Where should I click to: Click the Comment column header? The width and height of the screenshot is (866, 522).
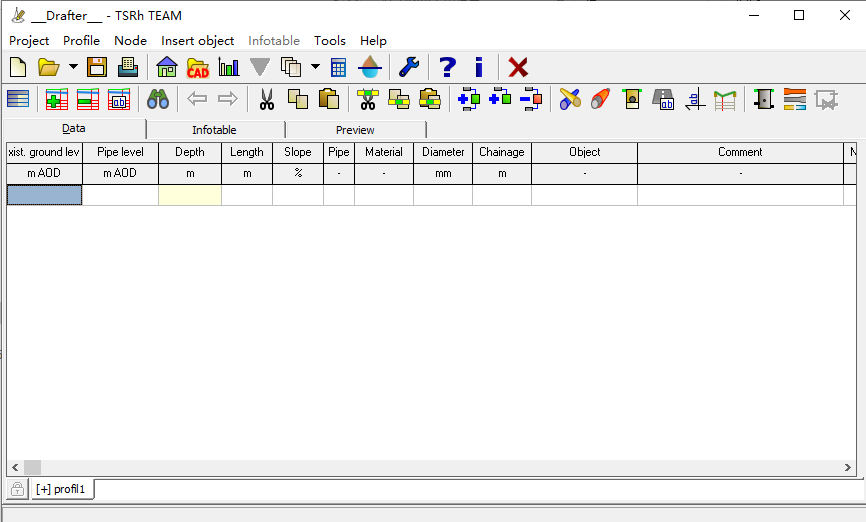coord(740,152)
